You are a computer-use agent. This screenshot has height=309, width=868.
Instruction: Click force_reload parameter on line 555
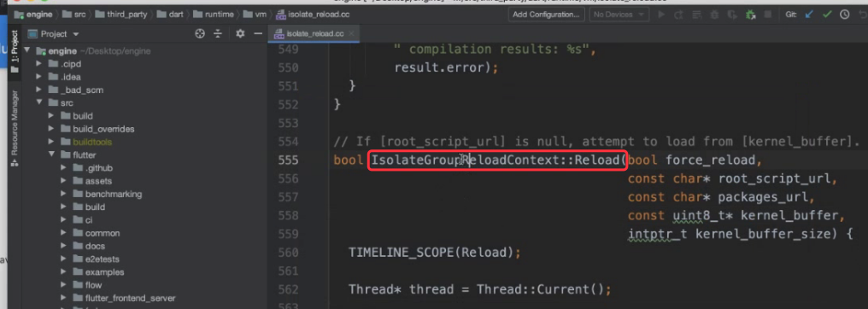pyautogui.click(x=710, y=160)
